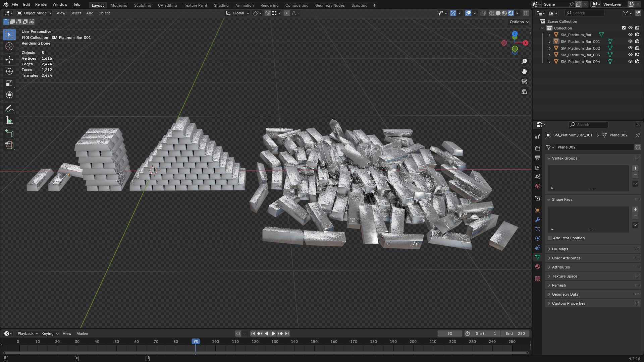
Task: Click the viewport zoom magnifier icon
Action: click(x=524, y=61)
